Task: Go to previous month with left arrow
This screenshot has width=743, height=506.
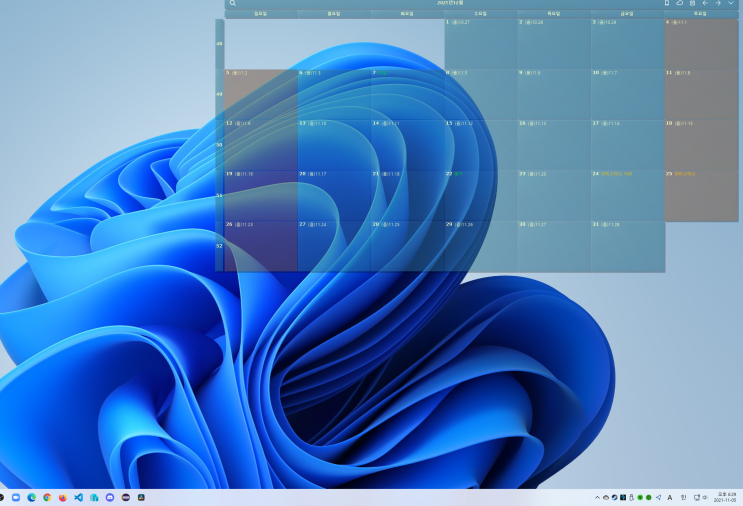Action: [705, 3]
